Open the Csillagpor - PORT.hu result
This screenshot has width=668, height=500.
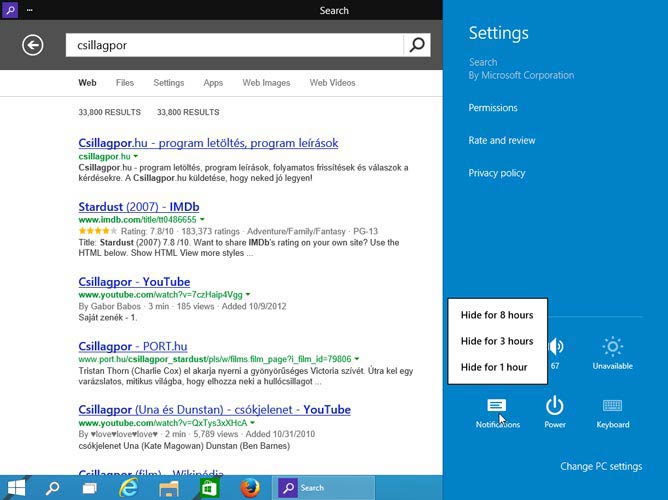pos(132,346)
